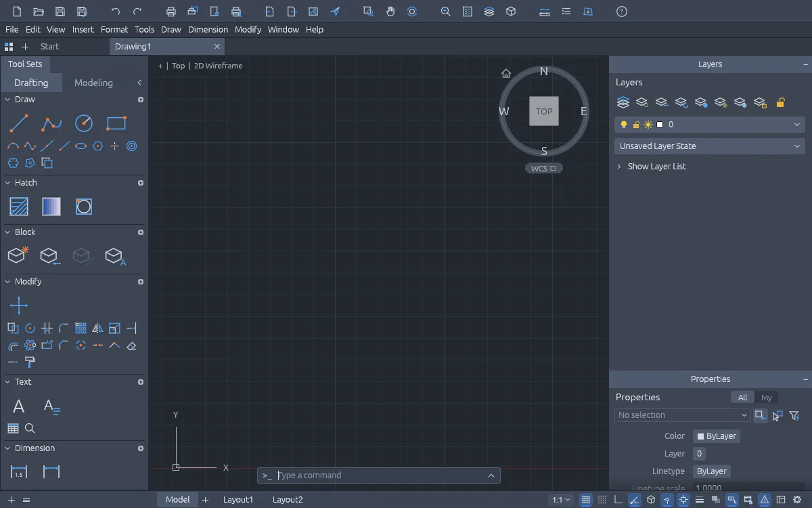Select the Ellipse draw tool

pyautogui.click(x=81, y=146)
